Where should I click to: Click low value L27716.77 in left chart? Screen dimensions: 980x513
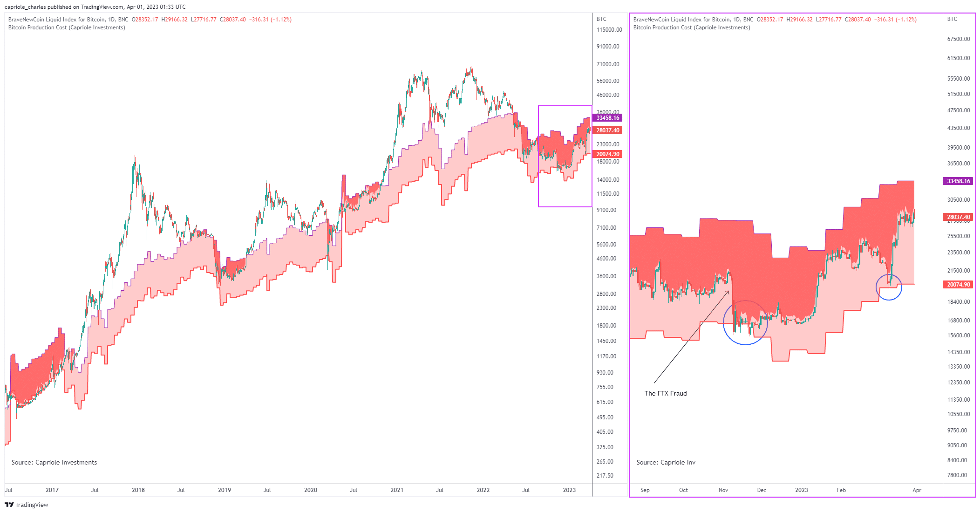[x=204, y=20]
